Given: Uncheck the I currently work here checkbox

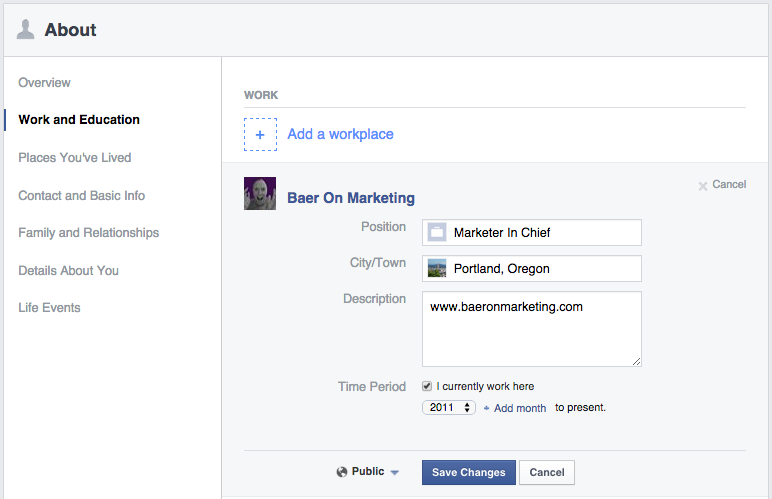Looking at the screenshot, I should pyautogui.click(x=427, y=386).
